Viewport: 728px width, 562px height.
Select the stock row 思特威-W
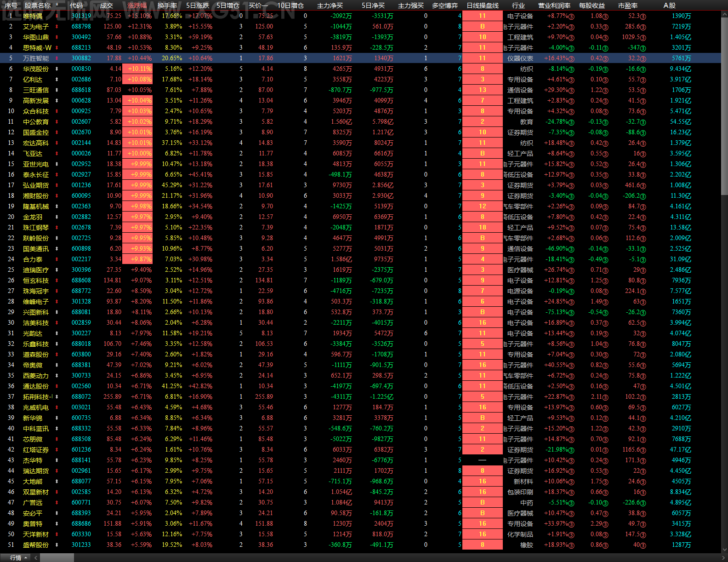360,48
